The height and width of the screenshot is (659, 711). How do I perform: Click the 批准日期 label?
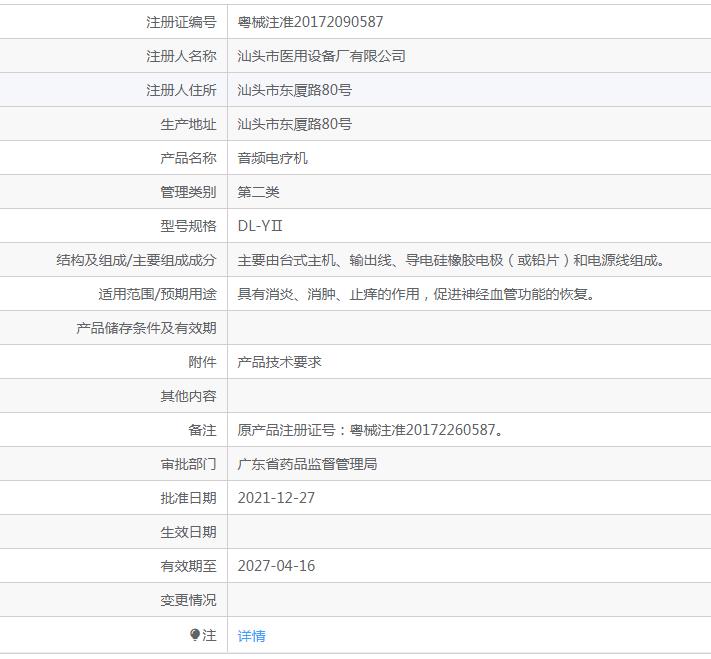(x=188, y=498)
